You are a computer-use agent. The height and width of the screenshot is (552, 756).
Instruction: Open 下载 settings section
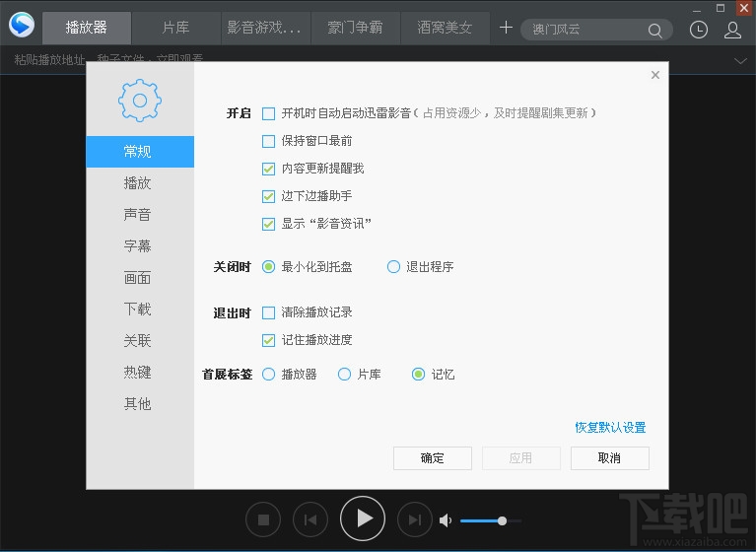[x=140, y=310]
